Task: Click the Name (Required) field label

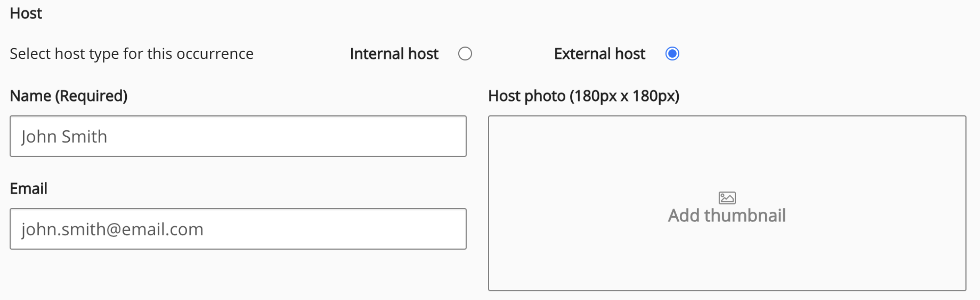Action: [69, 96]
